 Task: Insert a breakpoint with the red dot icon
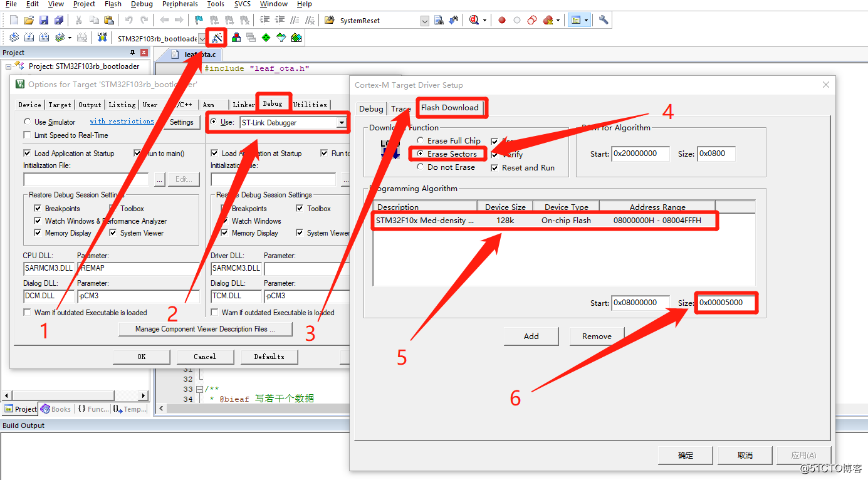pyautogui.click(x=502, y=20)
